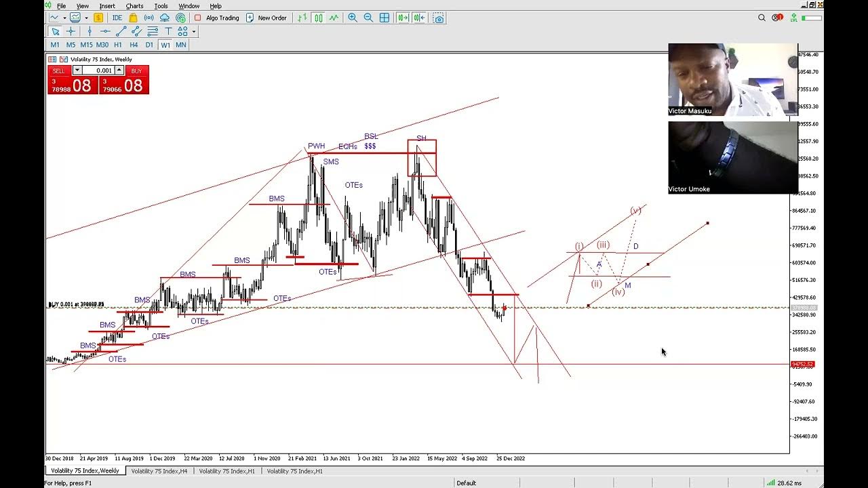The height and width of the screenshot is (488, 868).
Task: Open the Help menu
Action: click(x=216, y=6)
